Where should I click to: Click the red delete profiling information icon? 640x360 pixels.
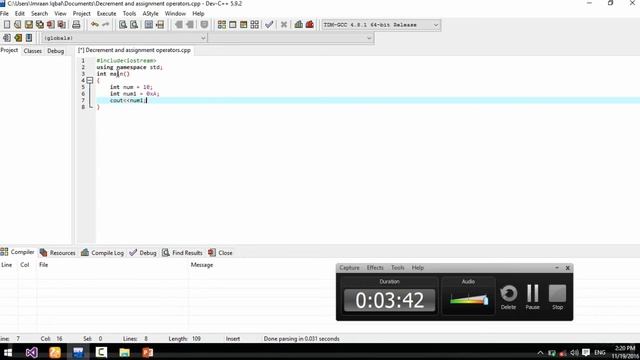[x=310, y=25]
